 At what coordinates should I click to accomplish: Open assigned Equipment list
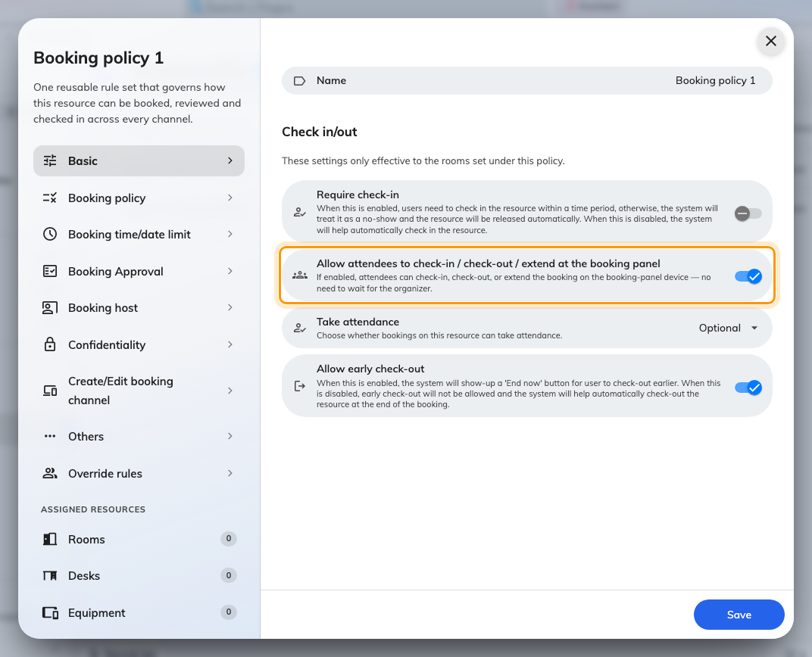pos(139,612)
